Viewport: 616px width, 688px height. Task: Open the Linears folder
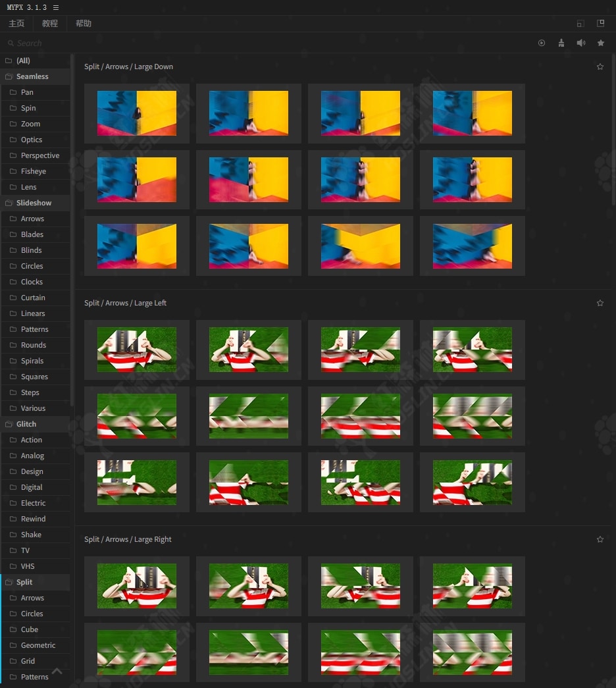pos(36,313)
